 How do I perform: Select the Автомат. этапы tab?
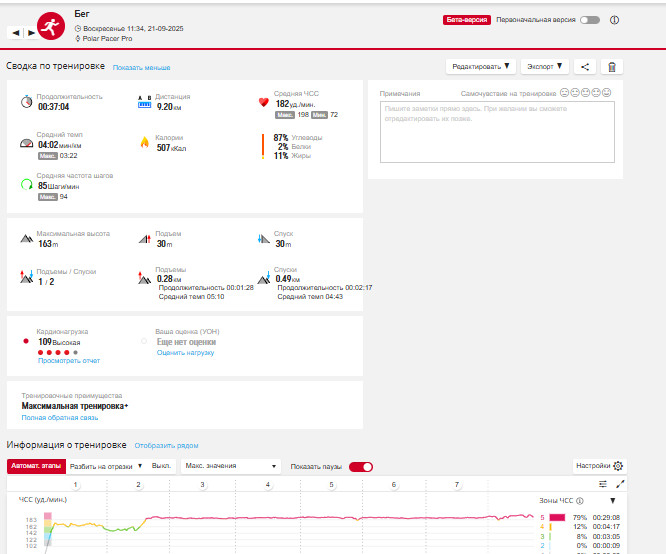click(36, 466)
